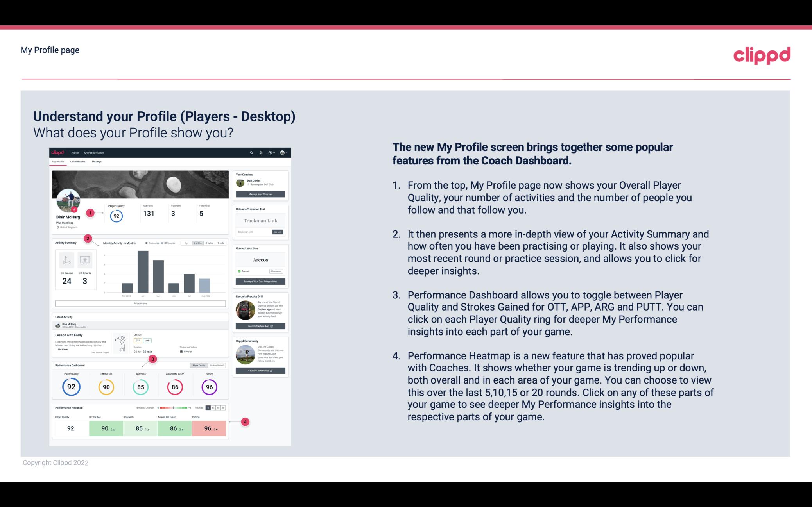Image resolution: width=812 pixels, height=507 pixels.
Task: Toggle between Player Quality and Strokes Gained
Action: point(208,365)
